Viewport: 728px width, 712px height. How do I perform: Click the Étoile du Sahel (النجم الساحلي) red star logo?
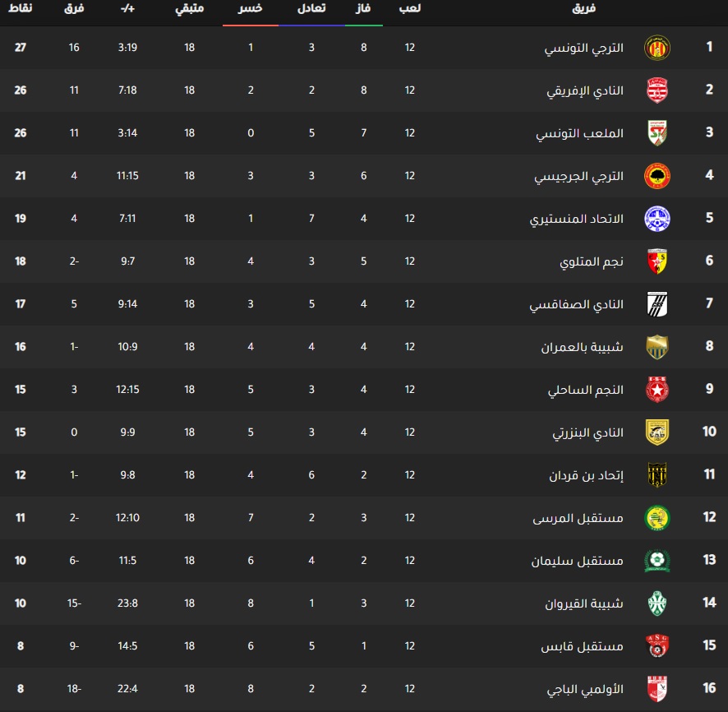[x=657, y=390]
